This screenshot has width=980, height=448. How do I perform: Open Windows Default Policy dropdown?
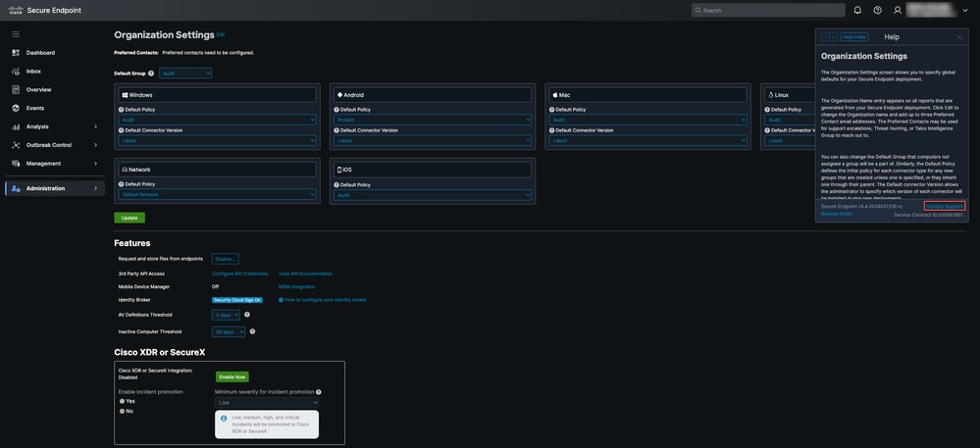click(217, 120)
